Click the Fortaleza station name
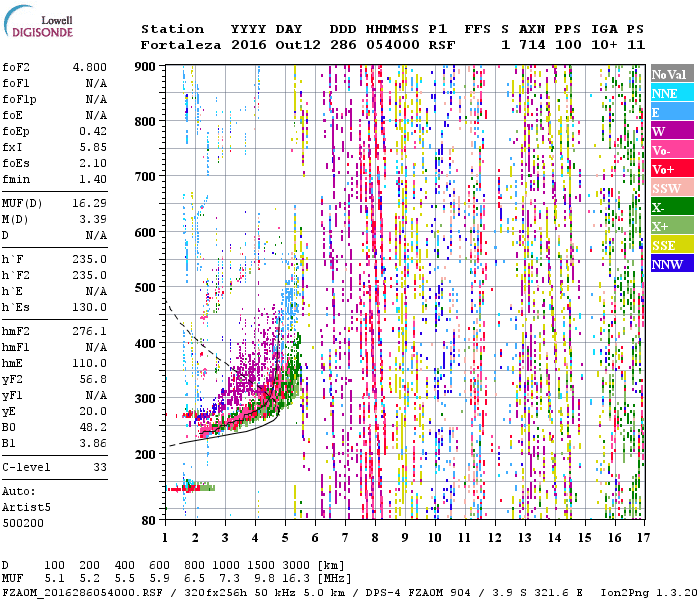700x600 pixels. pyautogui.click(x=181, y=45)
